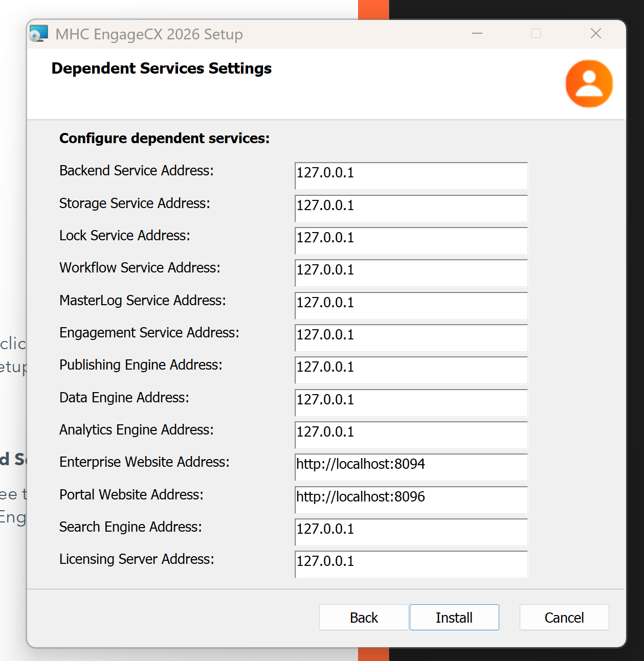Cancel the setup wizard
Image resolution: width=644 pixels, height=661 pixels.
564,618
